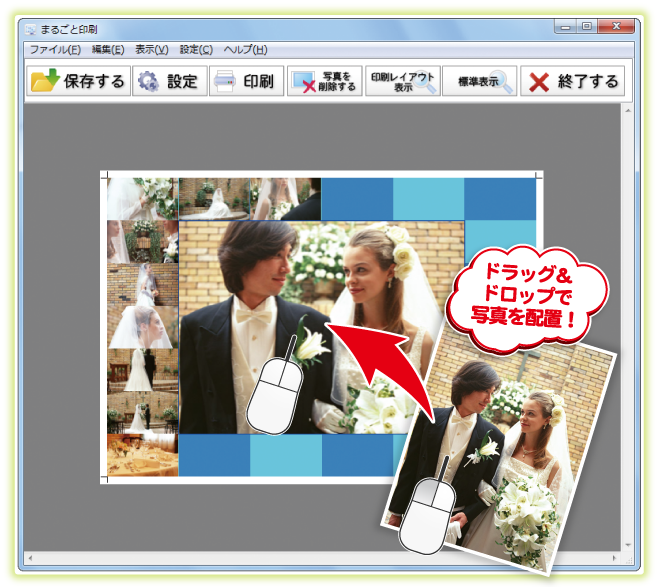Click the 保存する save folder icon
The width and height of the screenshot is (658, 587).
pyautogui.click(x=45, y=82)
